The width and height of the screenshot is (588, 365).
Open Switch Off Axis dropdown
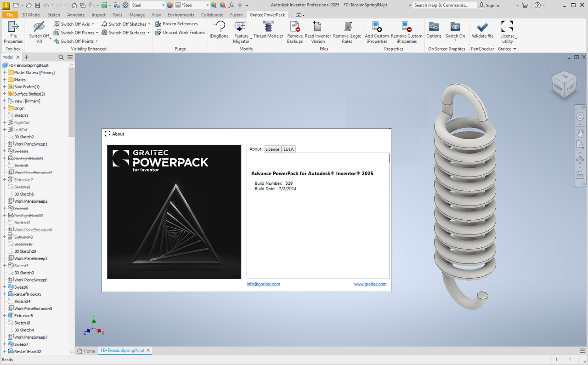pos(93,24)
